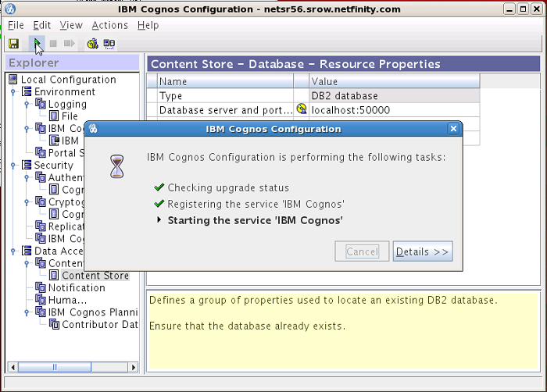Select the Content Store tree item
547x392 pixels.
[95, 276]
